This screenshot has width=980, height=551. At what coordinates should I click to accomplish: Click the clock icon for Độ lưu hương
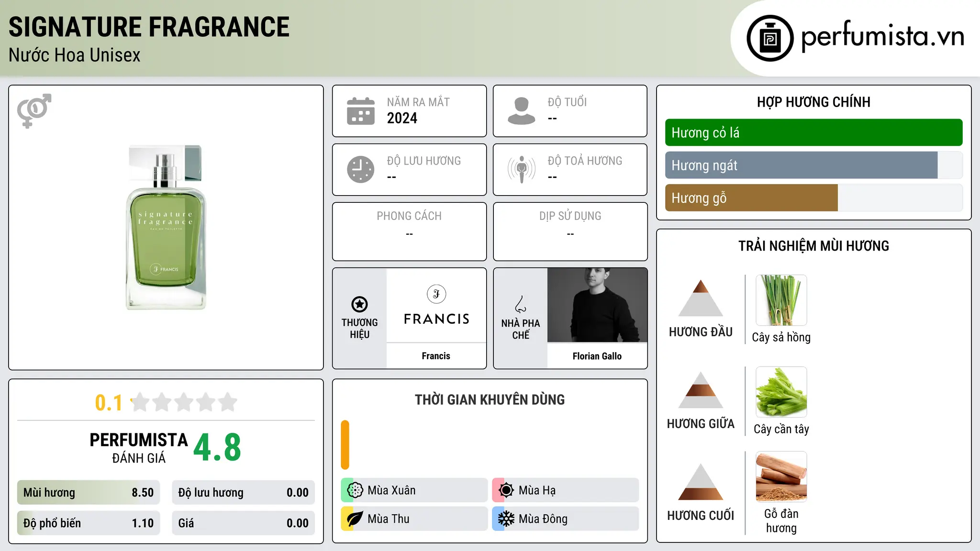pos(361,169)
